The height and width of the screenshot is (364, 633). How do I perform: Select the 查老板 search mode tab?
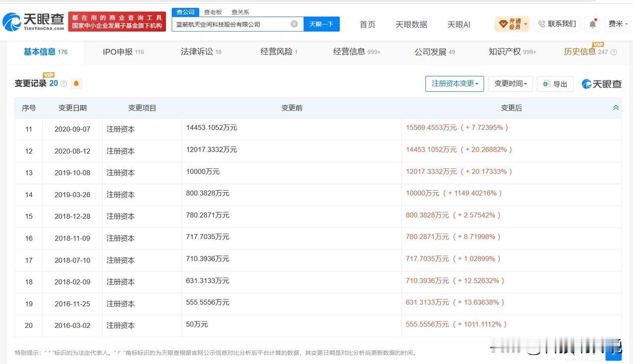pos(213,12)
